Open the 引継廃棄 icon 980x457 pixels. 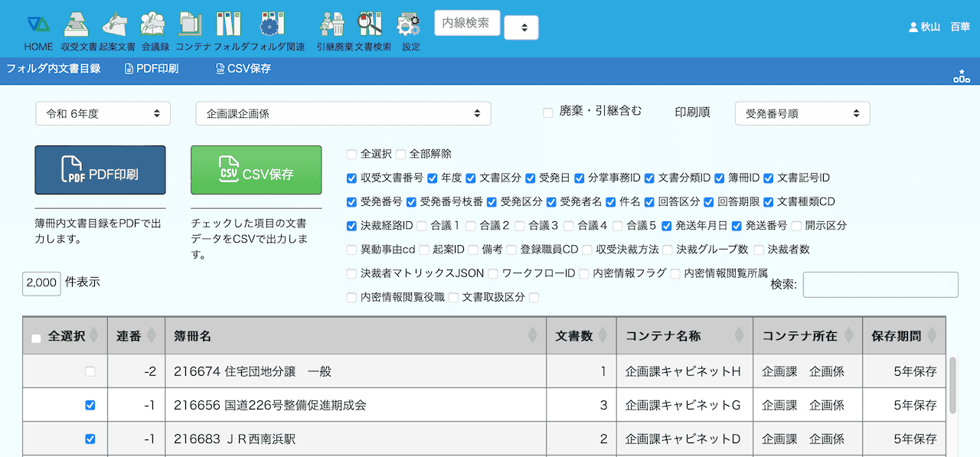pos(332,25)
